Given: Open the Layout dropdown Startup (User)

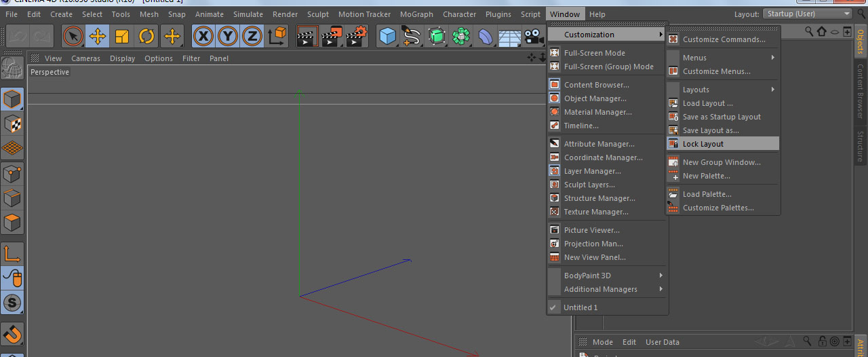Looking at the screenshot, I should 808,14.
